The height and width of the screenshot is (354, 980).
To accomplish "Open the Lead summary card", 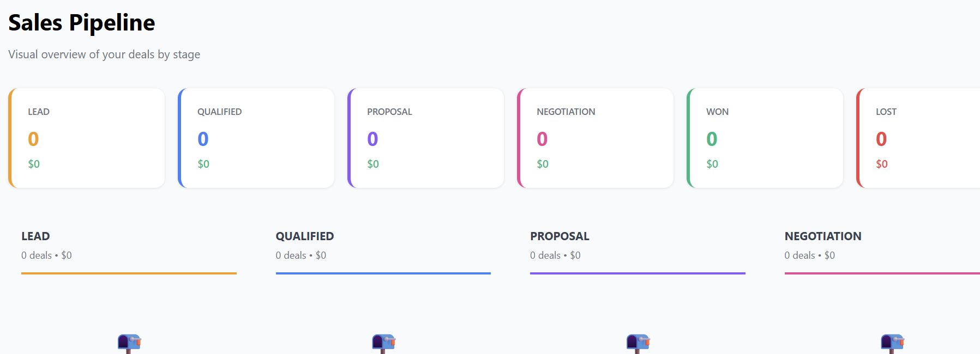I will tap(87, 138).
